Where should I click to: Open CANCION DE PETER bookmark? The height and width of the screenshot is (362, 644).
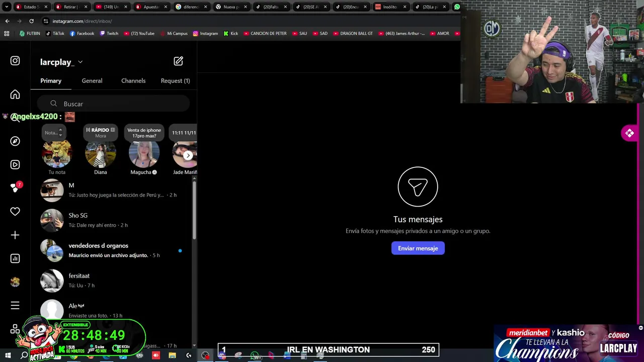click(x=265, y=34)
